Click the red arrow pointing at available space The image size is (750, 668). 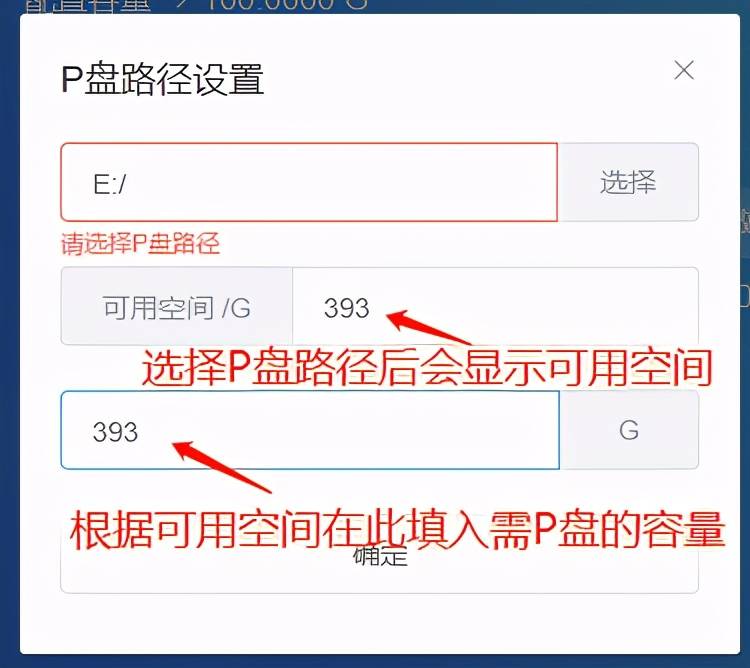(428, 327)
